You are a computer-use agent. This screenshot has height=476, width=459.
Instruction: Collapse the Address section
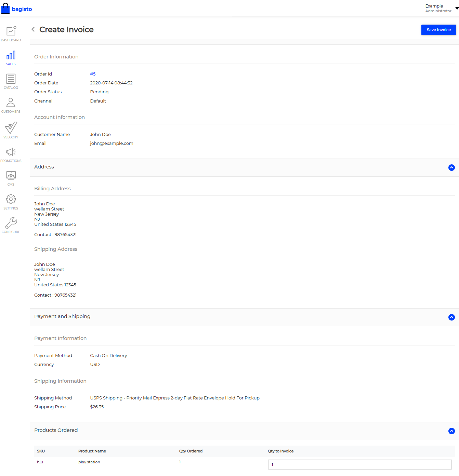451,168
